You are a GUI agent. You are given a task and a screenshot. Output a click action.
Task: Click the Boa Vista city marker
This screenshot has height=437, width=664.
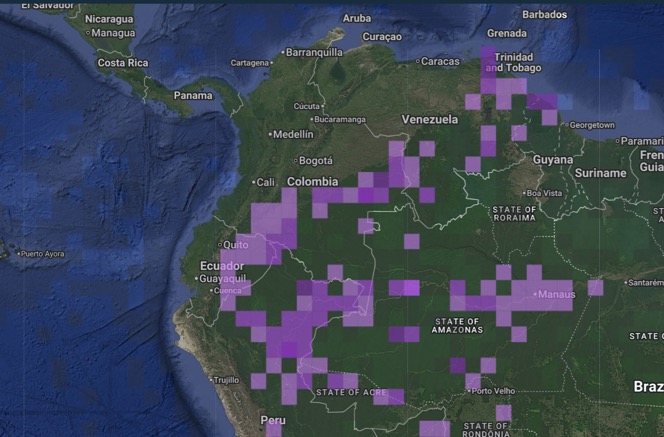pyautogui.click(x=524, y=193)
